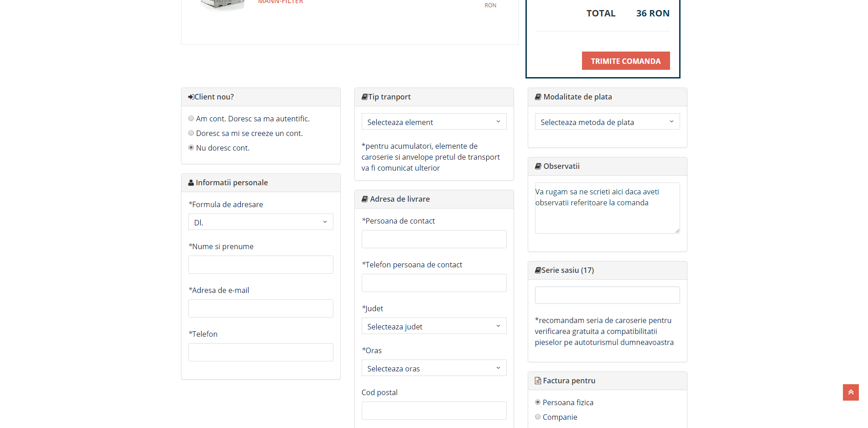Open the MANN-FILTER product link
Image resolution: width=868 pixels, height=428 pixels.
pyautogui.click(x=281, y=2)
